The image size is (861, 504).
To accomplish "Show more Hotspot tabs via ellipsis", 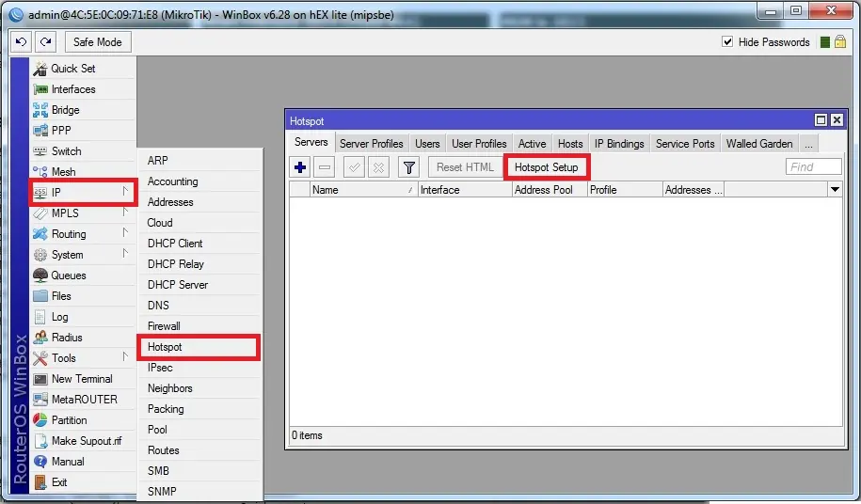I will click(x=808, y=144).
